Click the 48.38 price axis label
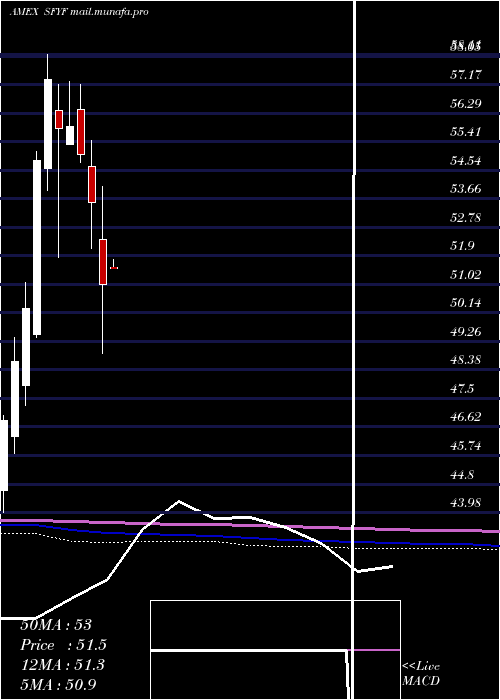The image size is (500, 700). coord(466,360)
